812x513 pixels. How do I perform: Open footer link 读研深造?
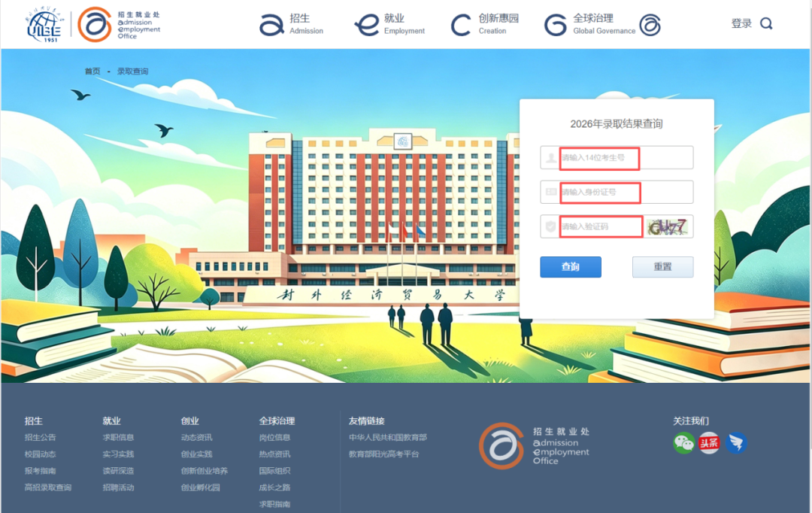[x=119, y=471]
